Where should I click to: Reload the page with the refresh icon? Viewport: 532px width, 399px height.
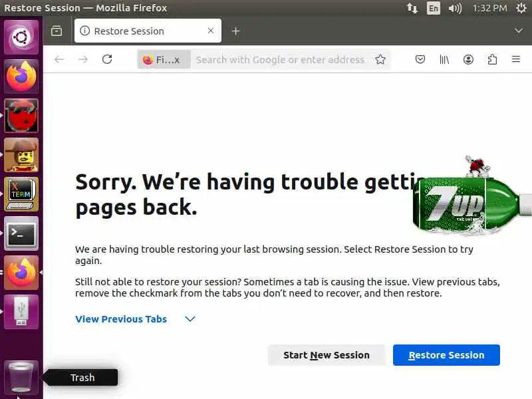pyautogui.click(x=107, y=59)
